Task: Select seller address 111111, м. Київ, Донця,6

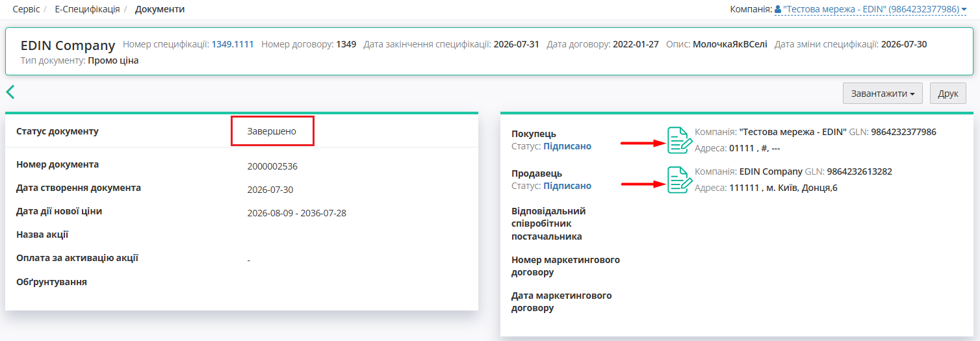Action: coord(783,188)
